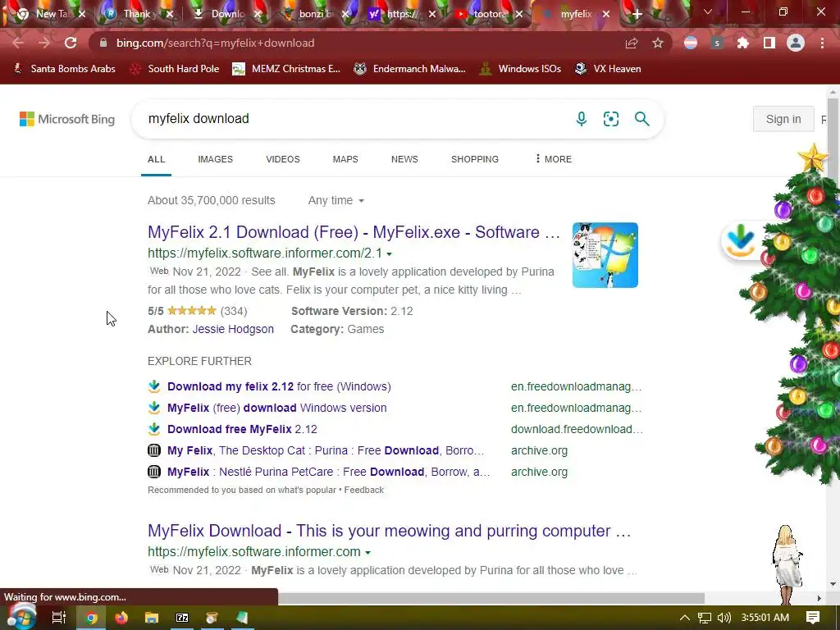Open 7-Zip from the taskbar
Screen dimensions: 840x630
tap(182, 618)
